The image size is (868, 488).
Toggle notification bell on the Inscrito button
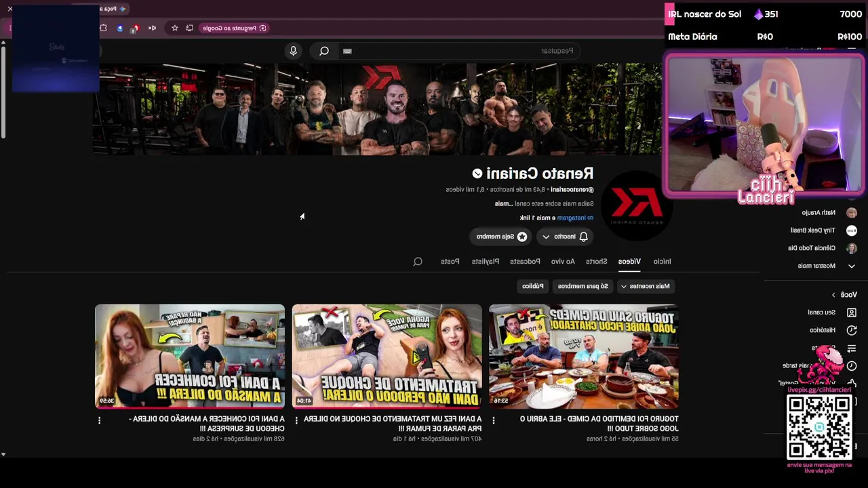583,237
